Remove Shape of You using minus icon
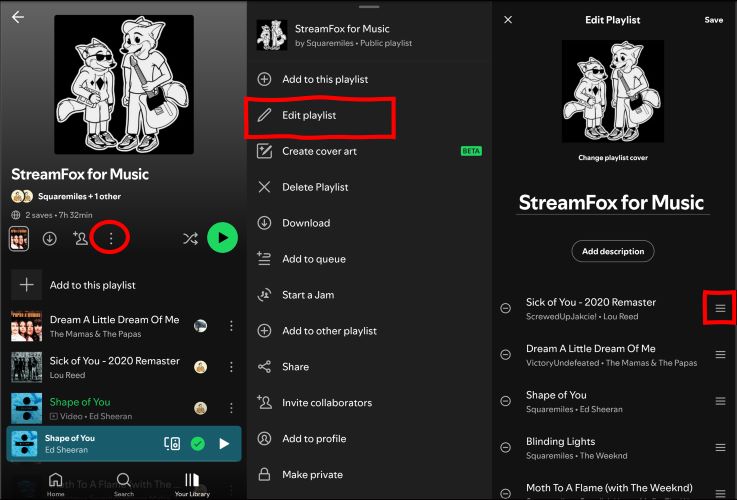This screenshot has width=737, height=500. pyautogui.click(x=506, y=401)
